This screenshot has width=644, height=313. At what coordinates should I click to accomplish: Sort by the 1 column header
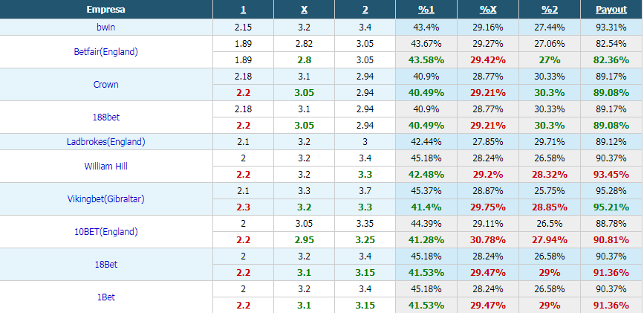pyautogui.click(x=243, y=10)
